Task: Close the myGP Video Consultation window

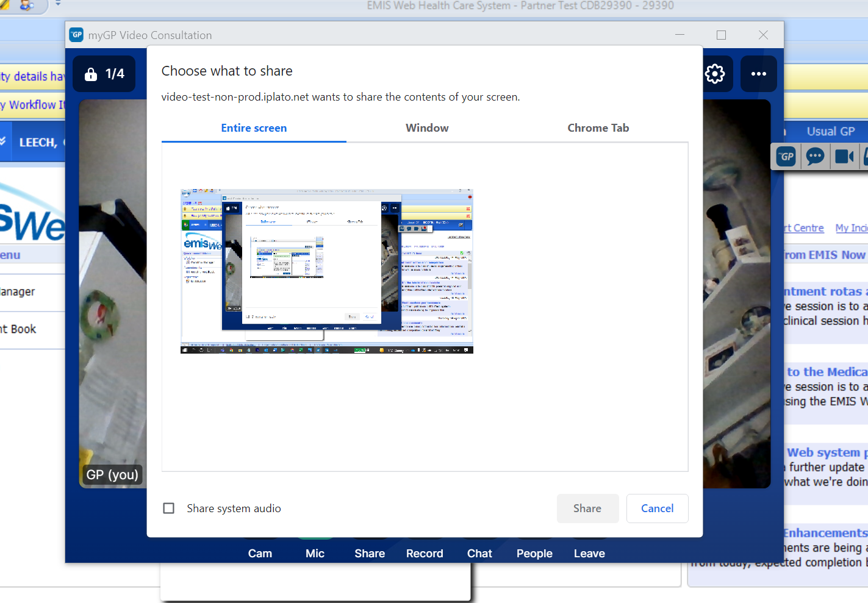Action: 763,35
